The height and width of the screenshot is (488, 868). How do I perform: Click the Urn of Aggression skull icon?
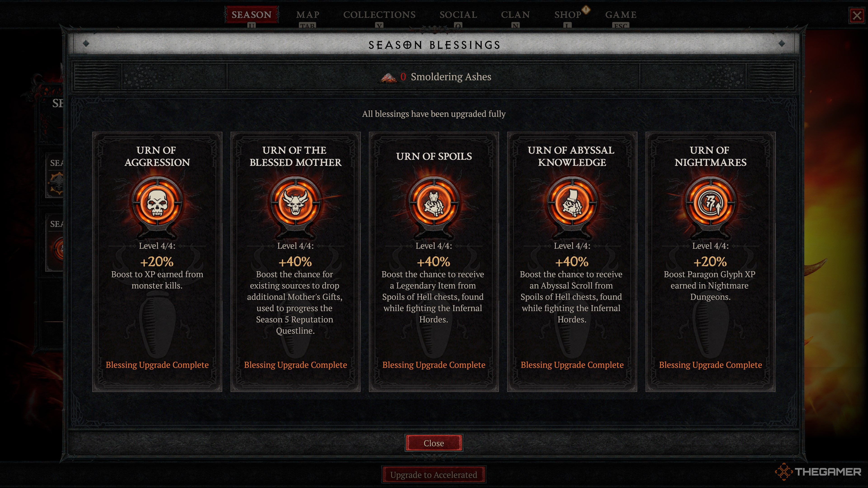point(157,203)
